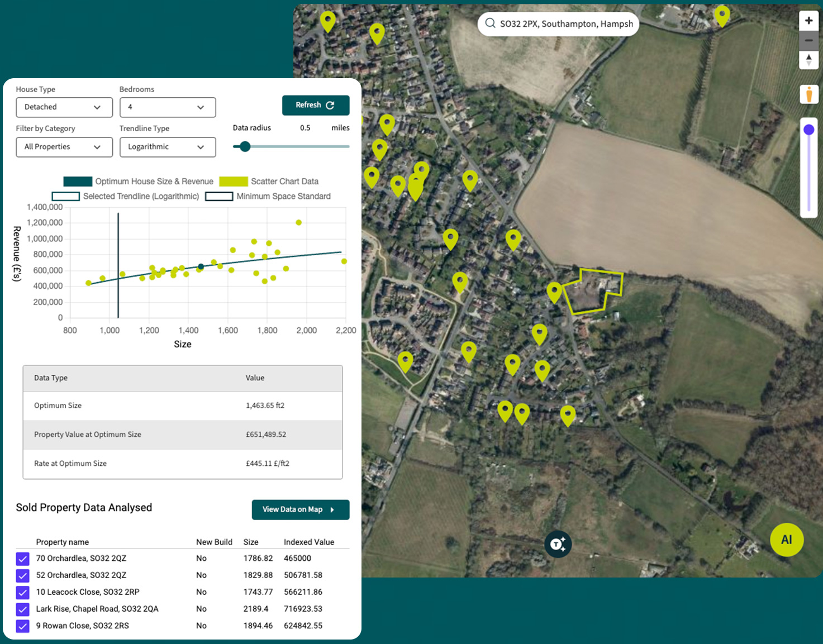This screenshot has width=823, height=644.
Task: Click the refresh arrow icon
Action: 330,105
